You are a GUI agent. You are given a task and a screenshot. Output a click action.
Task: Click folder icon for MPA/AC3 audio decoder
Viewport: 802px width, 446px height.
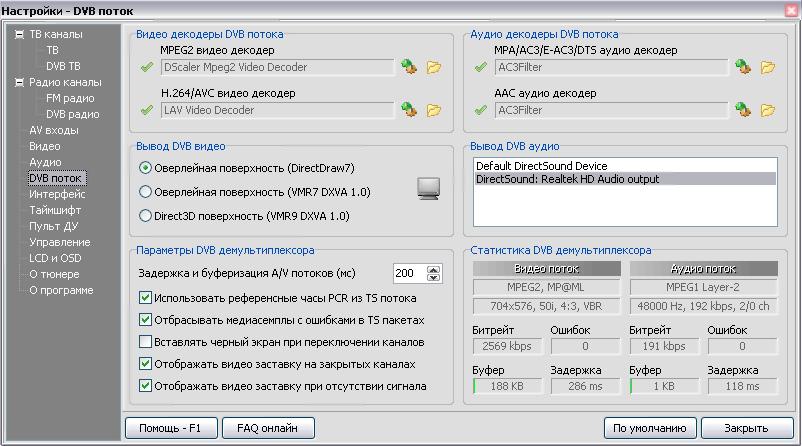pyautogui.click(x=768, y=68)
